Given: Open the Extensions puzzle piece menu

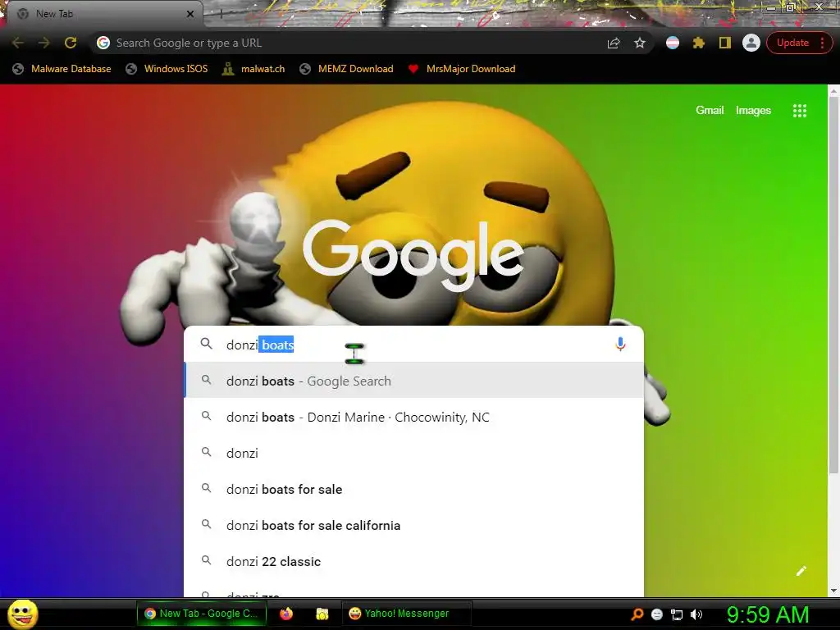Looking at the screenshot, I should [x=699, y=43].
